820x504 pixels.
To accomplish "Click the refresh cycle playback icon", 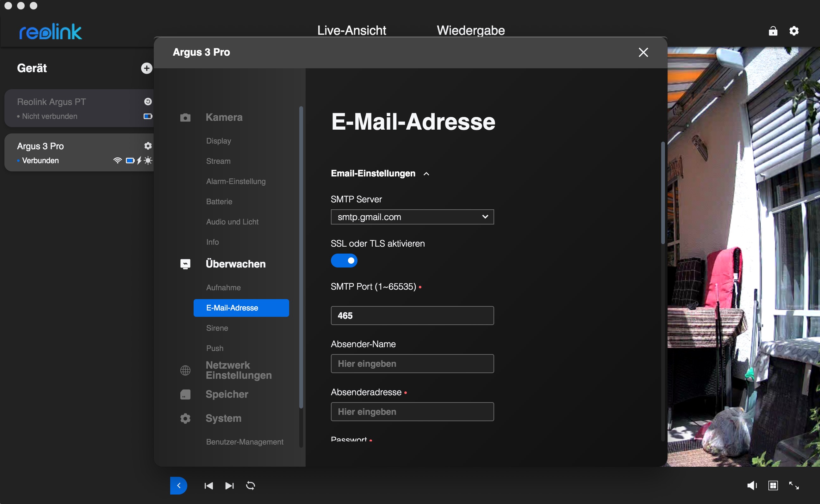I will tap(251, 485).
